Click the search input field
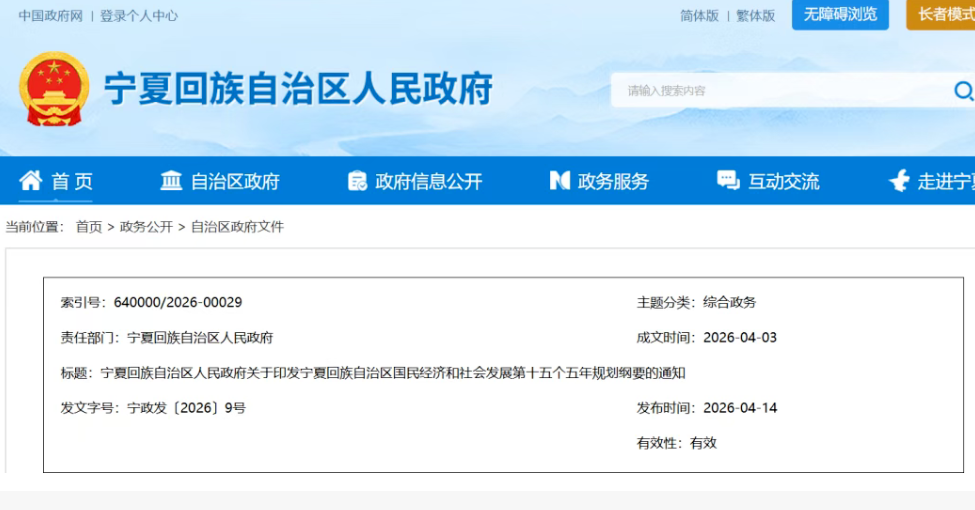 click(780, 91)
